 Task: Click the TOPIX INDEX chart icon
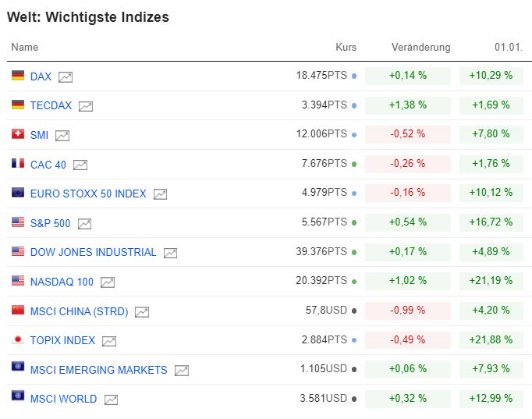[109, 341]
